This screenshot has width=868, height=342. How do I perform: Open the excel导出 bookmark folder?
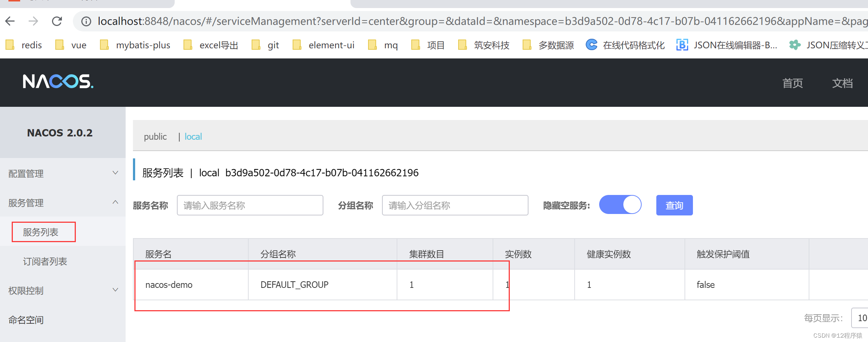(211, 45)
